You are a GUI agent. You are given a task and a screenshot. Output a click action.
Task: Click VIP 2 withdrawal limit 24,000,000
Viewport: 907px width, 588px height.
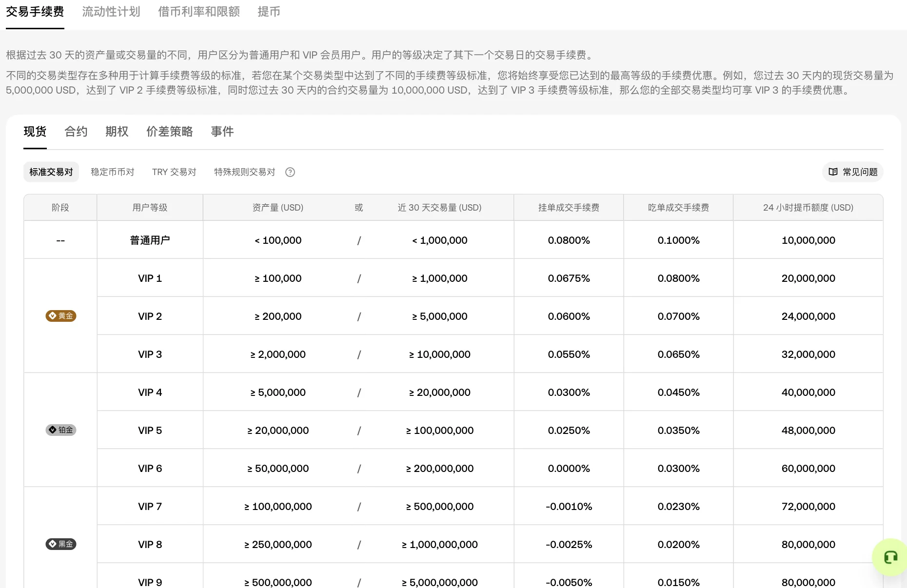(808, 316)
